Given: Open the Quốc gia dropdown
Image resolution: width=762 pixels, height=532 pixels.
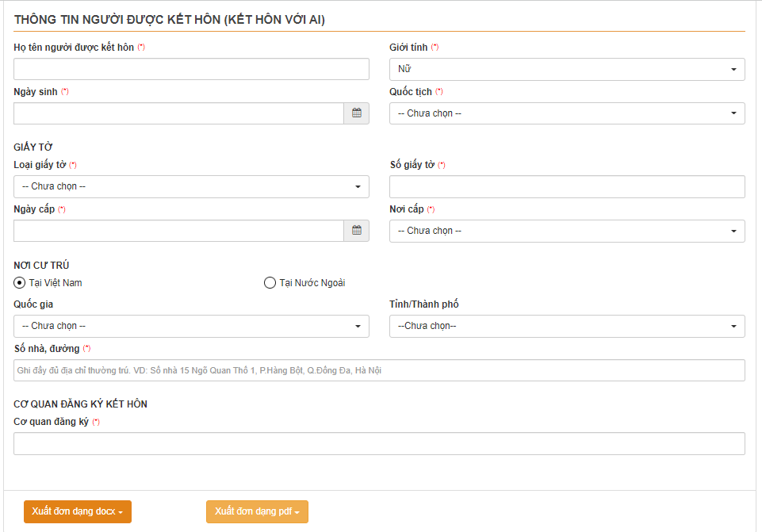Looking at the screenshot, I should (x=191, y=326).
